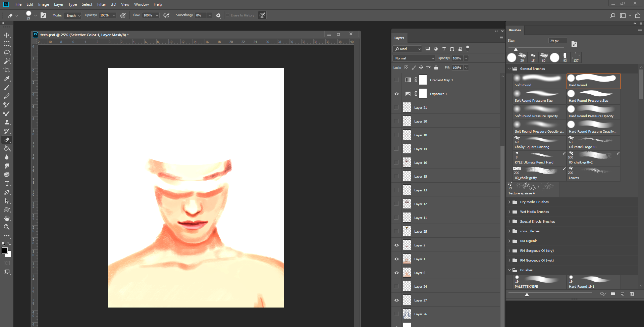Switch to the Brushes panel tab
The width and height of the screenshot is (644, 327).
[x=515, y=30]
